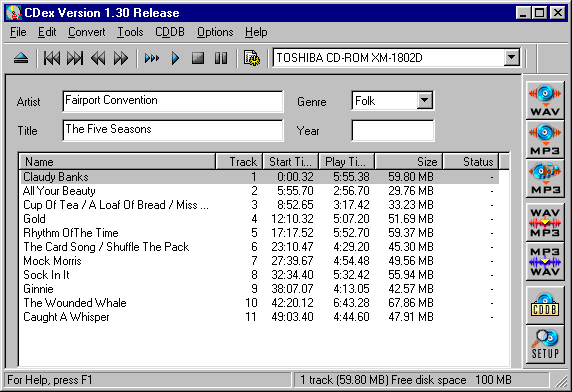Maximize the CDex window
The height and width of the screenshot is (392, 572).
539,13
